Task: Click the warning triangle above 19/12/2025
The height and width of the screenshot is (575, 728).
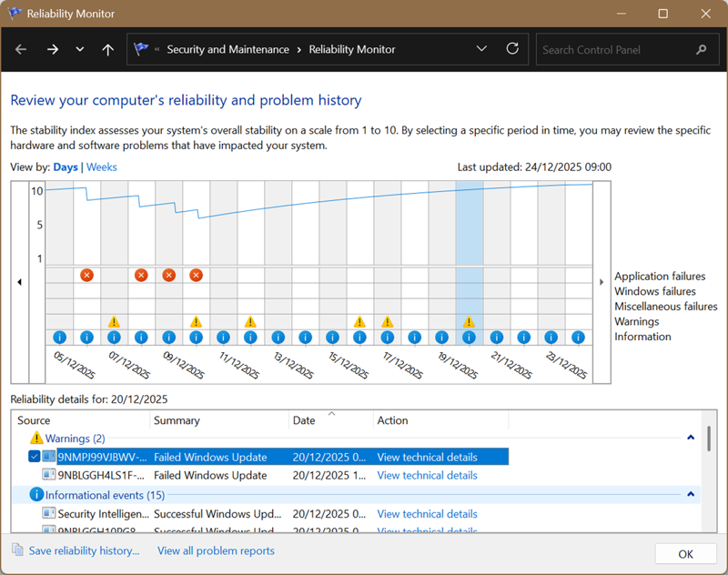Action: click(469, 321)
